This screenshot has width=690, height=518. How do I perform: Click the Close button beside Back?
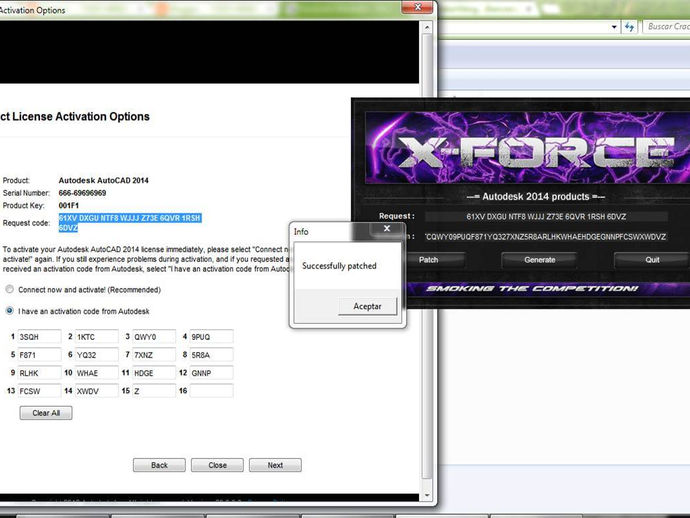(217, 465)
